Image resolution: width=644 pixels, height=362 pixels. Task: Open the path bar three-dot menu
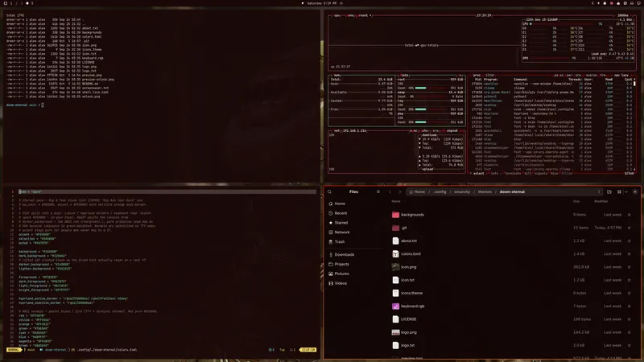599,191
